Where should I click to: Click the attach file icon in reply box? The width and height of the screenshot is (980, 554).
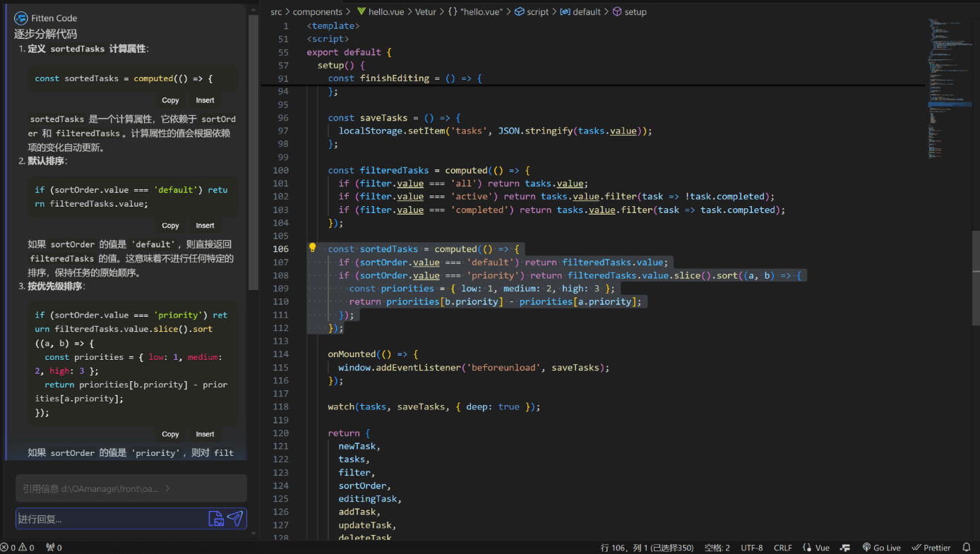(216, 519)
